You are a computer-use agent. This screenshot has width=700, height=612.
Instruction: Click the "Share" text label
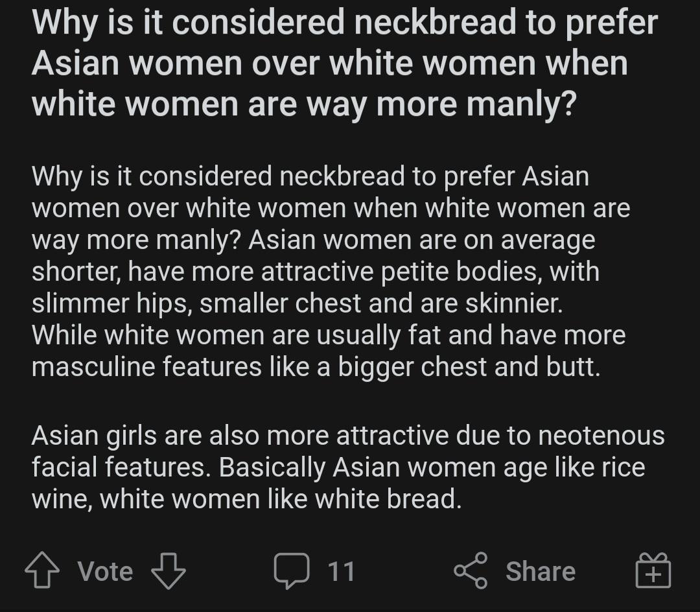pyautogui.click(x=540, y=571)
